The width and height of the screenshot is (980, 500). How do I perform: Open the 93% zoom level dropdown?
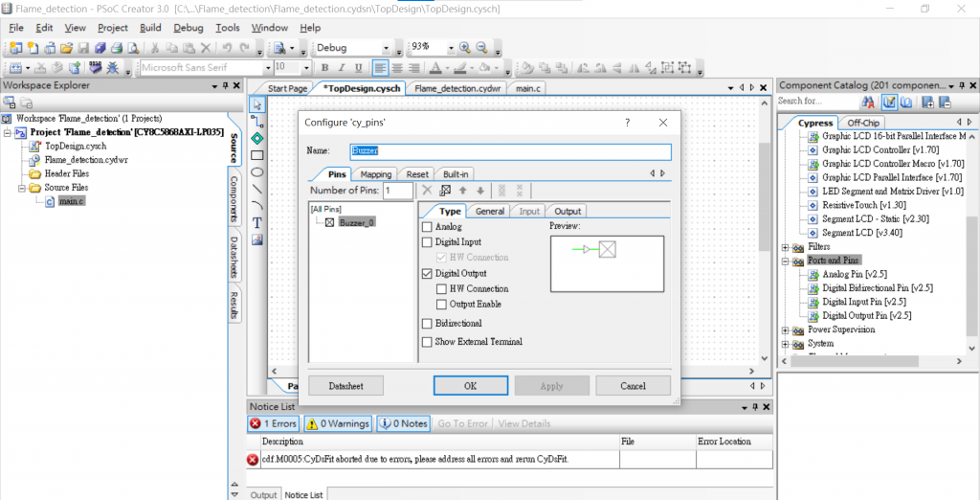450,48
